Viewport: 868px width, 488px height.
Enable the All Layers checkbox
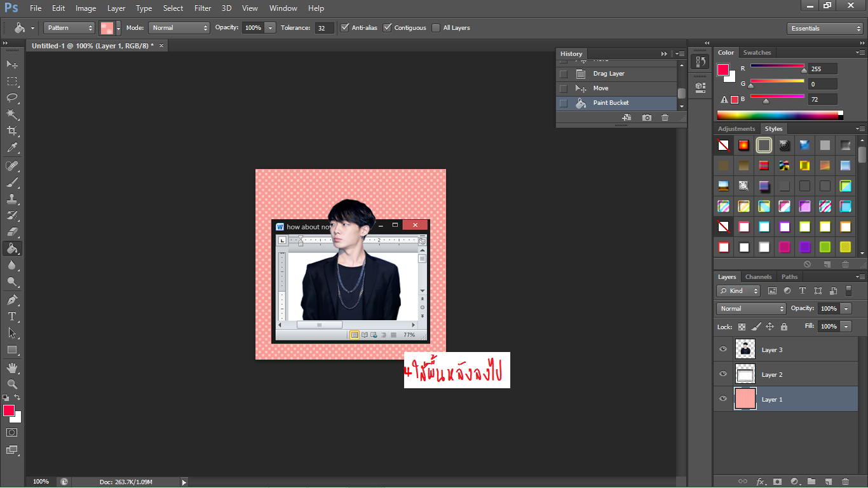[436, 28]
